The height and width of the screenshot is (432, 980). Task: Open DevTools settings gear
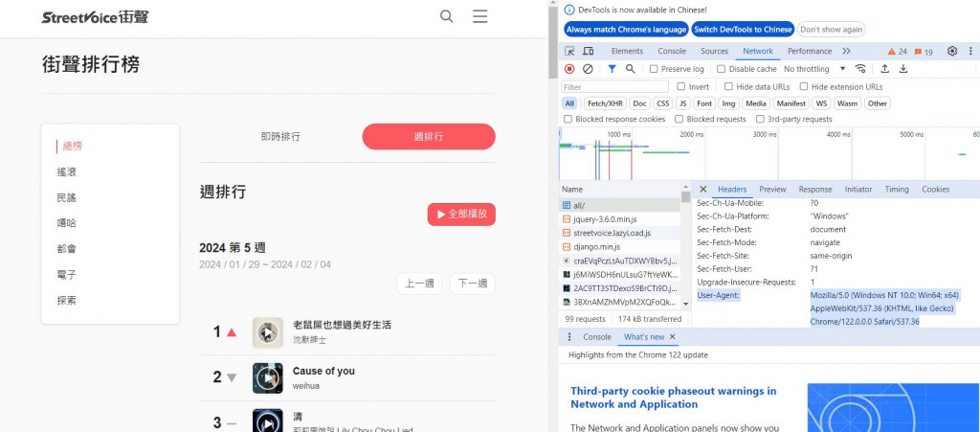click(x=952, y=52)
